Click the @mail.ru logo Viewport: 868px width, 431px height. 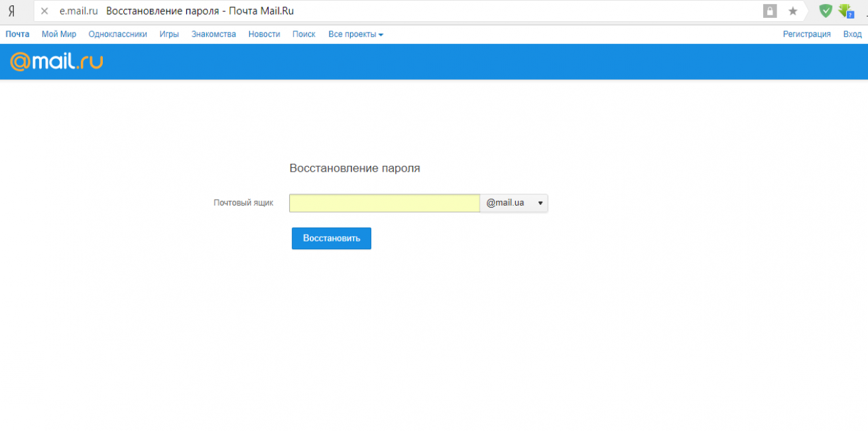[x=56, y=62]
